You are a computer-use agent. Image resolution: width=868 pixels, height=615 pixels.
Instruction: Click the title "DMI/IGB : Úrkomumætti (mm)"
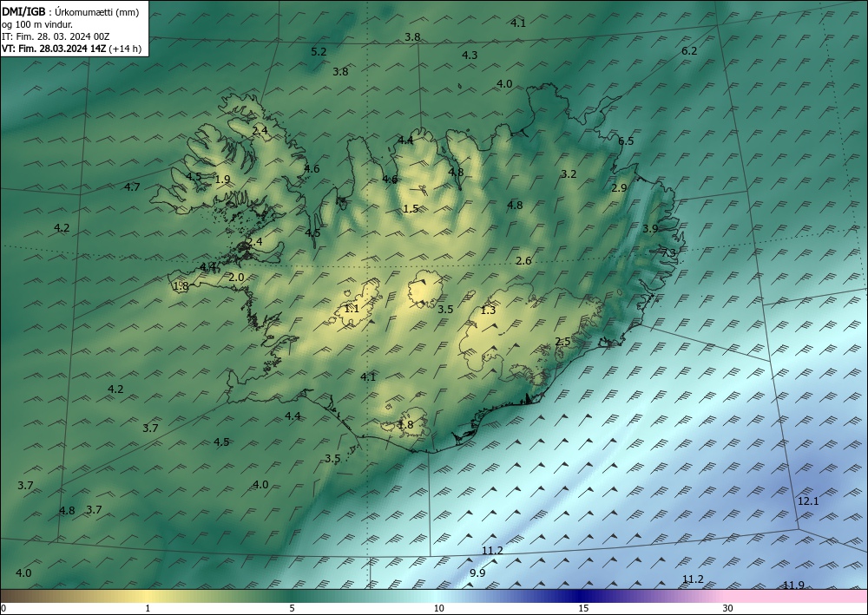[70, 12]
